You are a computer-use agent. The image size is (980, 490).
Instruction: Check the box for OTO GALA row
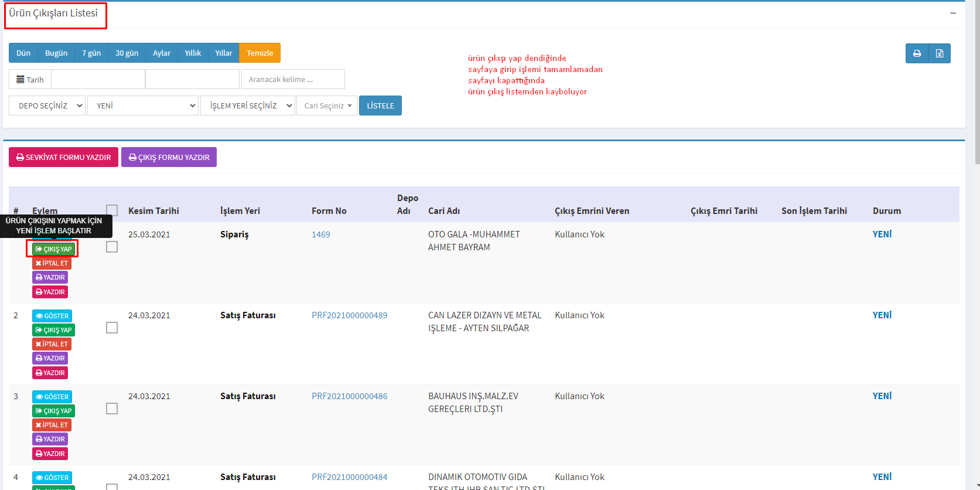[112, 247]
